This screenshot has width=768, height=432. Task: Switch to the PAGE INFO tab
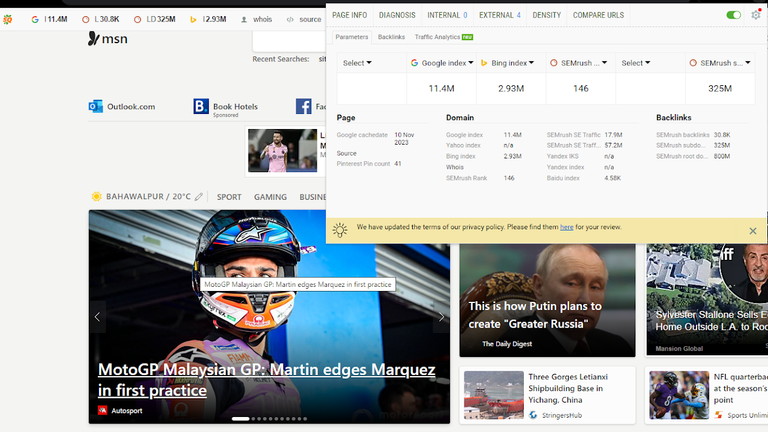[x=349, y=15]
